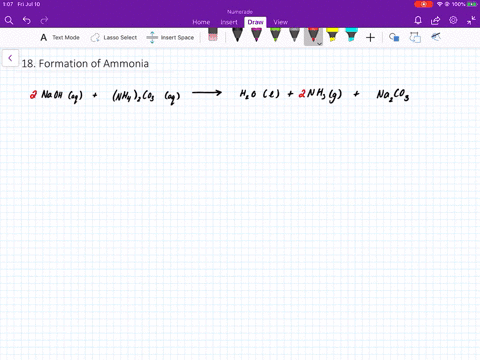Open the notifications bell

point(418,21)
